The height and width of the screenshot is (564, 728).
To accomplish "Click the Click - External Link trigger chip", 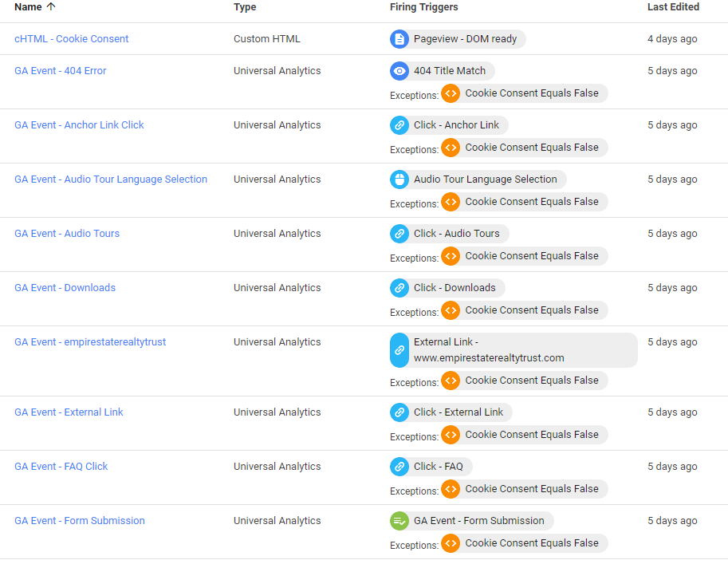I will tap(458, 412).
